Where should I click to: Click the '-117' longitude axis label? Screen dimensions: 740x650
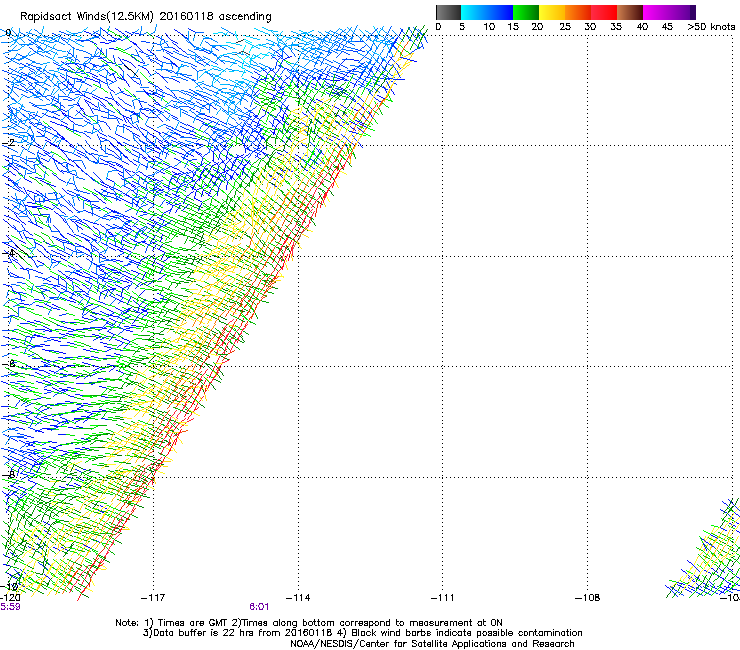point(153,598)
